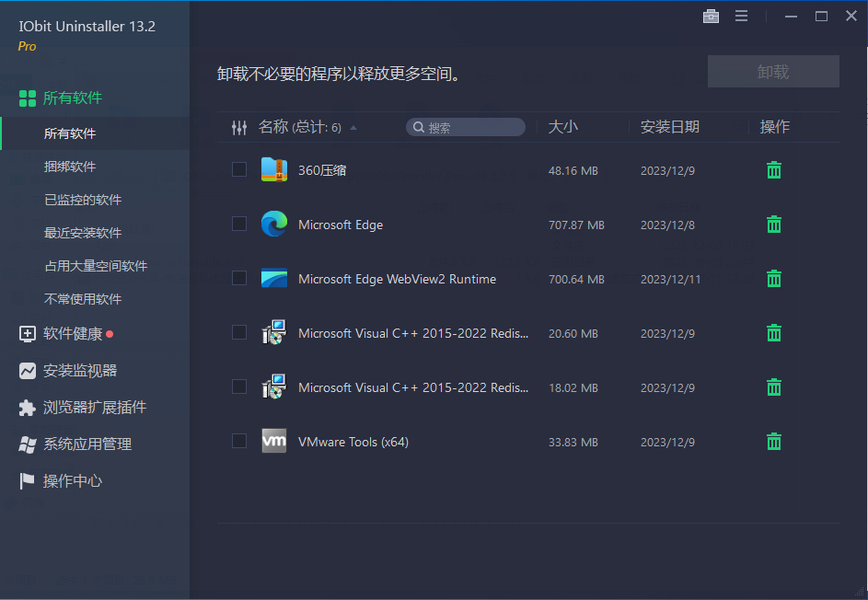
Task: Tick checkbox of 20.60 MB Visual C++ entry
Action: pos(239,332)
